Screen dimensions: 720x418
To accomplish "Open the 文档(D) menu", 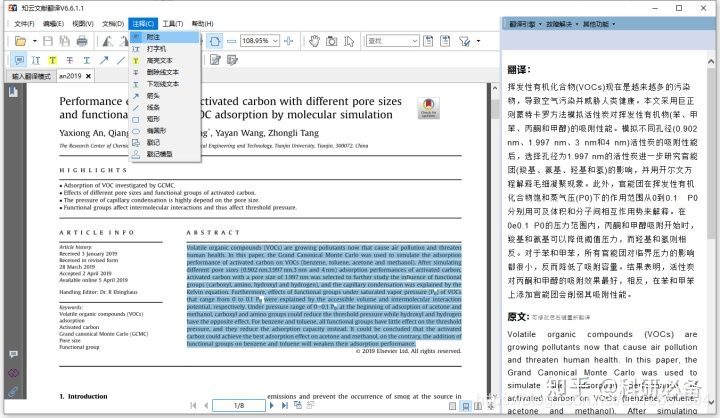I will click(113, 23).
